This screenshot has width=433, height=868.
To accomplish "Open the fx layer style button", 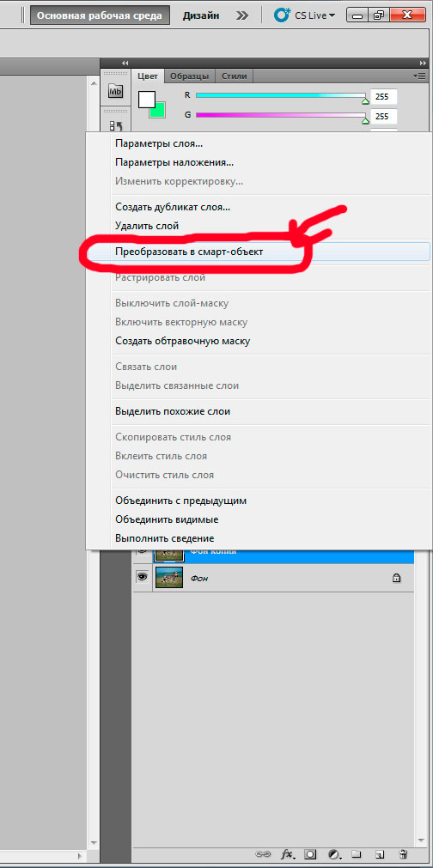I will [x=287, y=853].
